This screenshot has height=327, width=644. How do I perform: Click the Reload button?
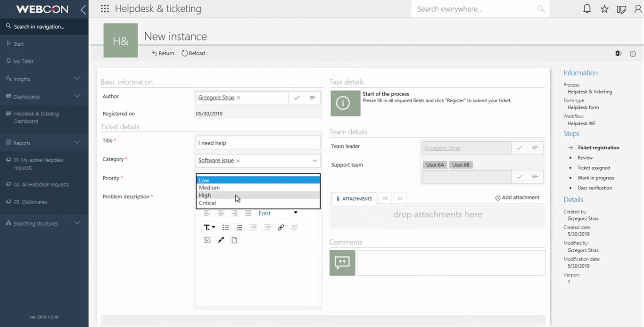[x=193, y=53]
